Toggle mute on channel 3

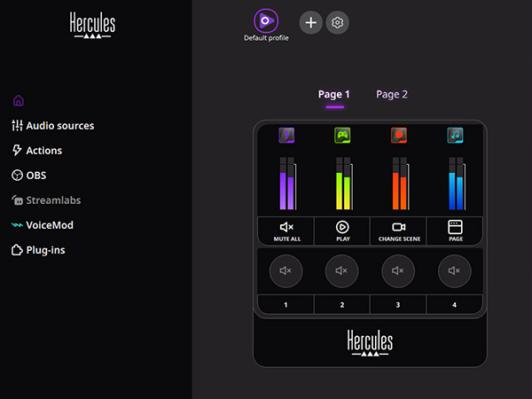tap(398, 270)
